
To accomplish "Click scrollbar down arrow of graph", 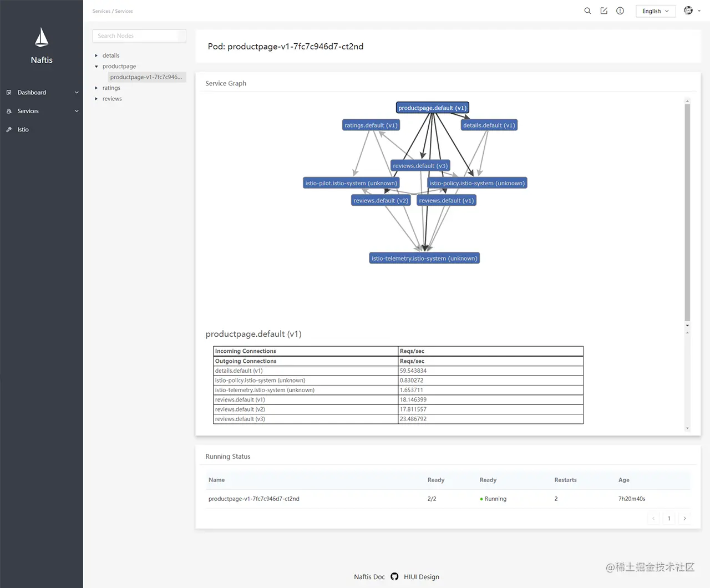I will pos(687,326).
